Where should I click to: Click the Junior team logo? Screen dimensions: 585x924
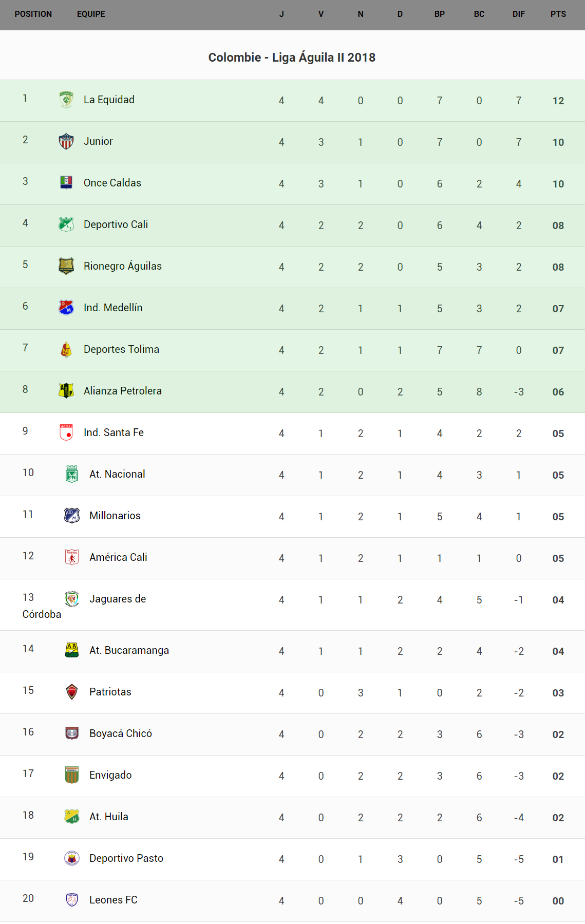pos(66,141)
